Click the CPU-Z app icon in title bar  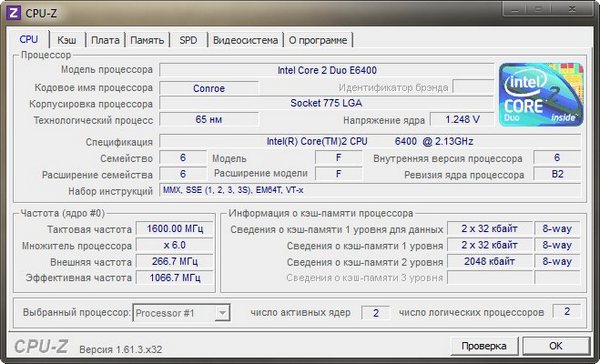point(13,12)
